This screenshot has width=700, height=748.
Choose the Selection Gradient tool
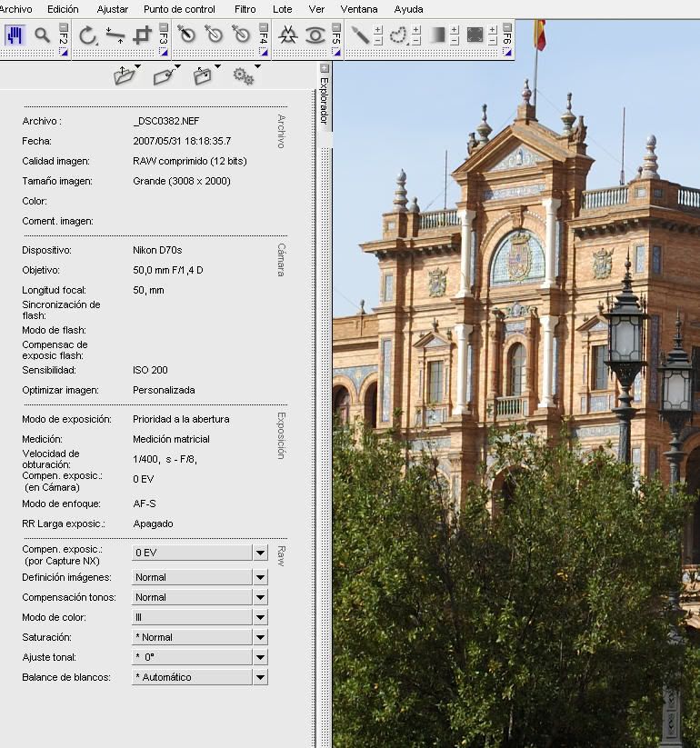pos(437,35)
